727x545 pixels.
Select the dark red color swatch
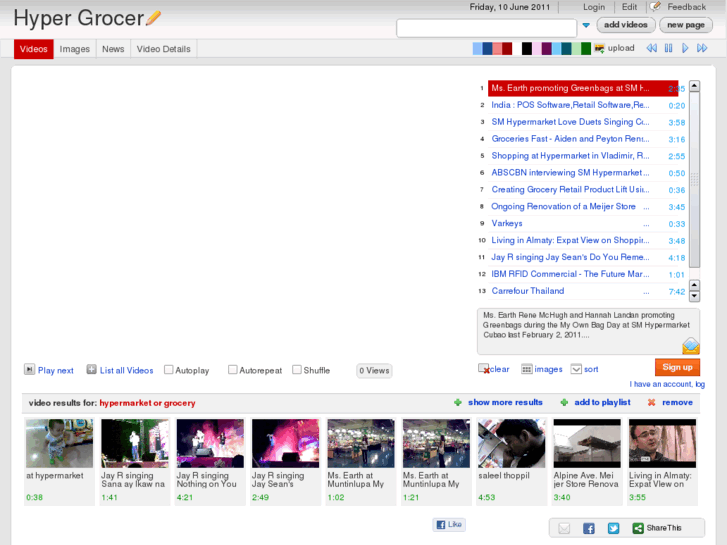point(507,49)
